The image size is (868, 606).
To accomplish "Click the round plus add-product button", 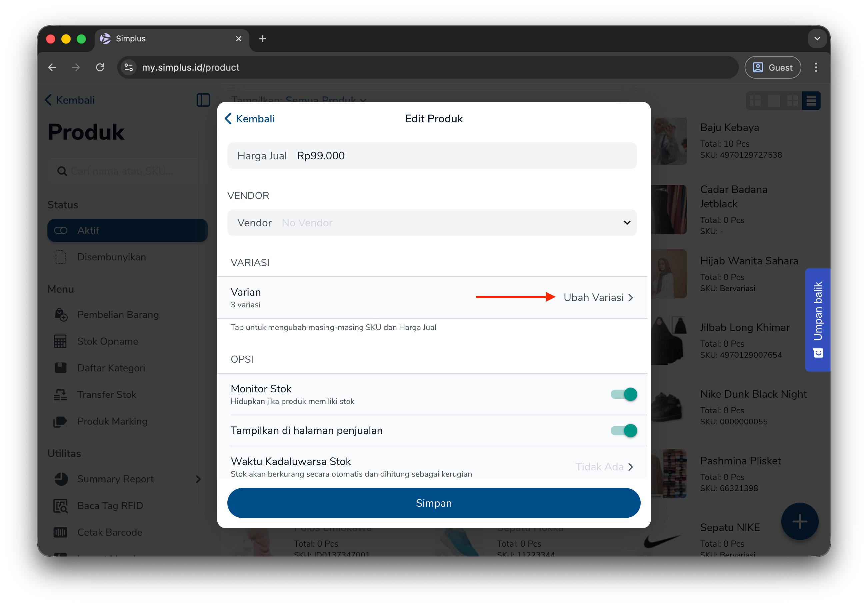I will pyautogui.click(x=800, y=522).
